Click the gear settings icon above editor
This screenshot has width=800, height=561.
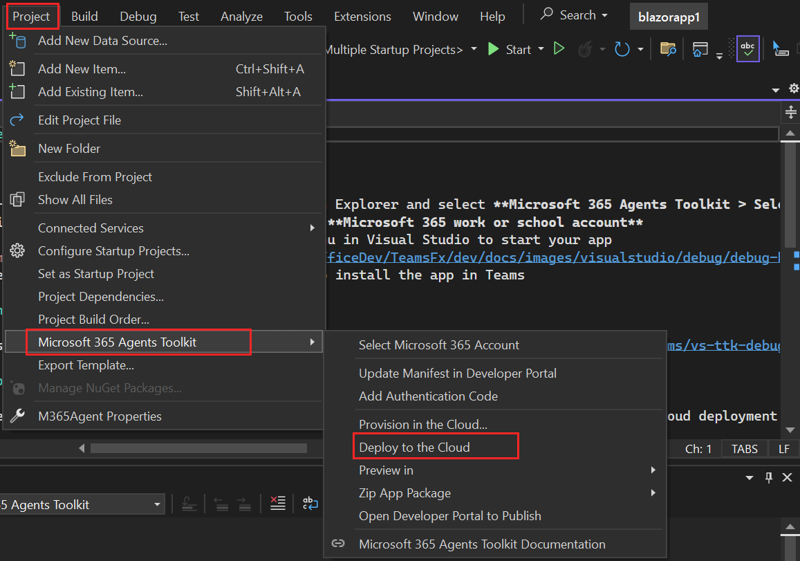coord(794,89)
